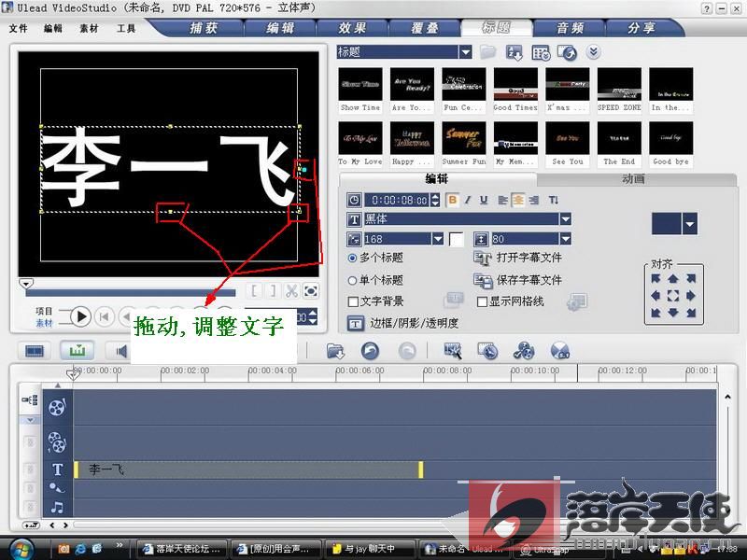Expand the library panel double chevron

coord(594,52)
